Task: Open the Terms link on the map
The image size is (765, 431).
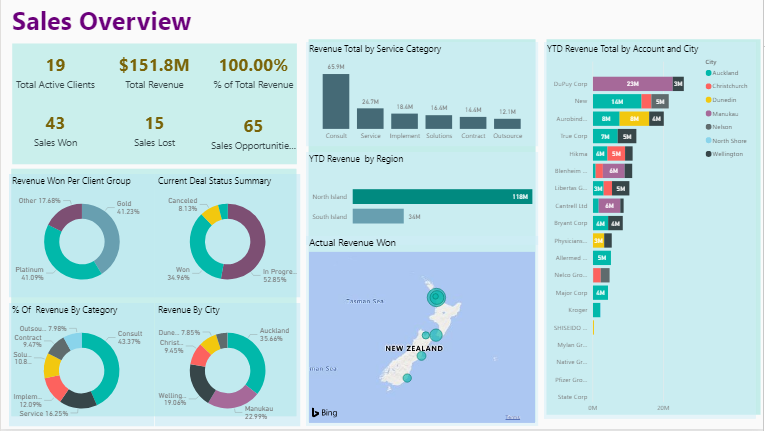Action: pyautogui.click(x=512, y=417)
